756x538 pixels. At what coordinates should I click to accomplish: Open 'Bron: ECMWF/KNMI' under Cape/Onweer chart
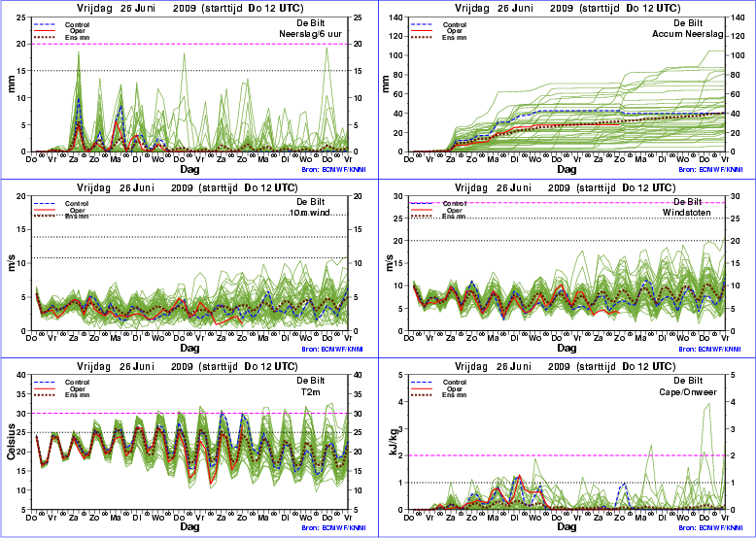(710, 528)
